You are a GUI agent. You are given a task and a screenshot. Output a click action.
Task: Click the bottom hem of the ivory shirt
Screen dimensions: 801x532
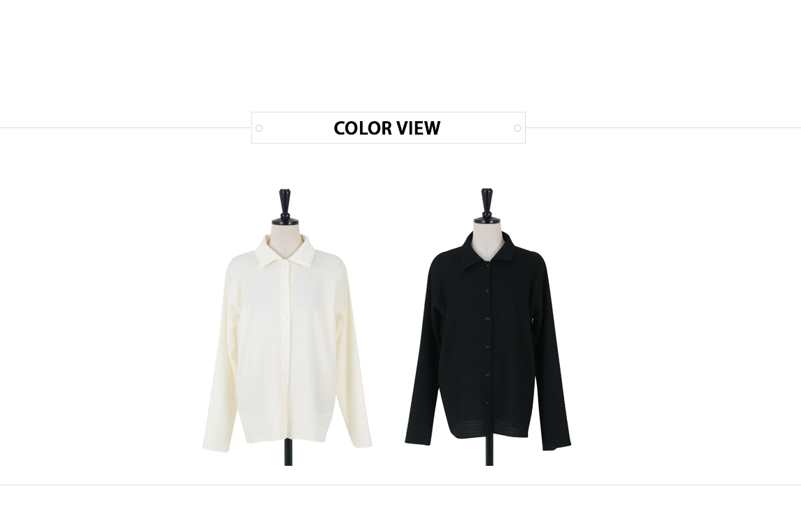pos(286,439)
